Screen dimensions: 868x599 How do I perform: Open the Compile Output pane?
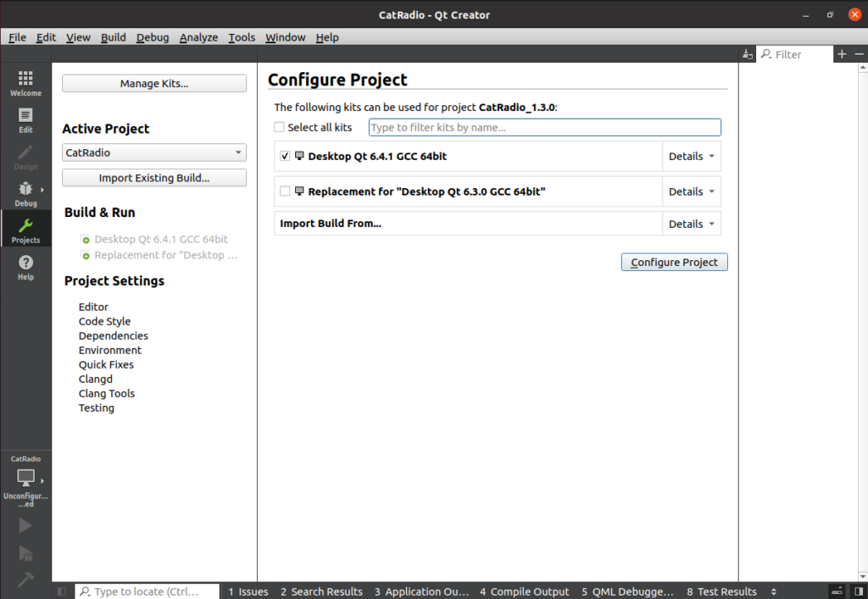click(x=524, y=592)
